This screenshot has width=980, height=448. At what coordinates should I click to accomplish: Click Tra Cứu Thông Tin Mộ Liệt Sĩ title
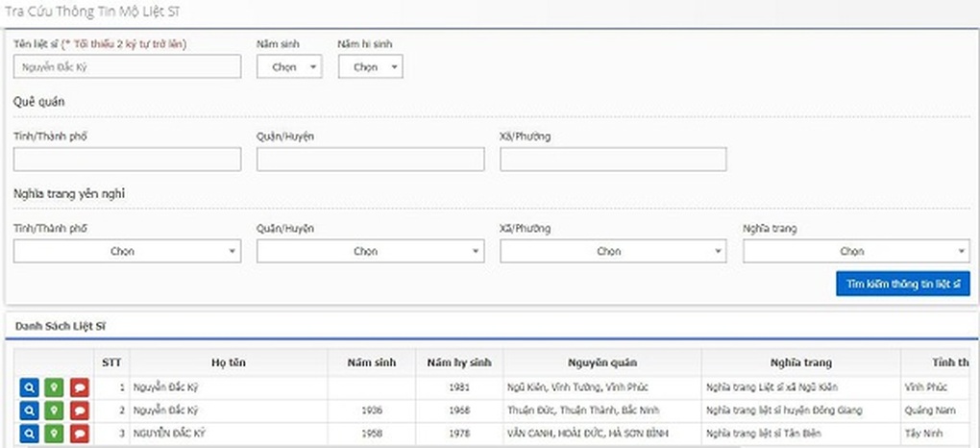(93, 12)
